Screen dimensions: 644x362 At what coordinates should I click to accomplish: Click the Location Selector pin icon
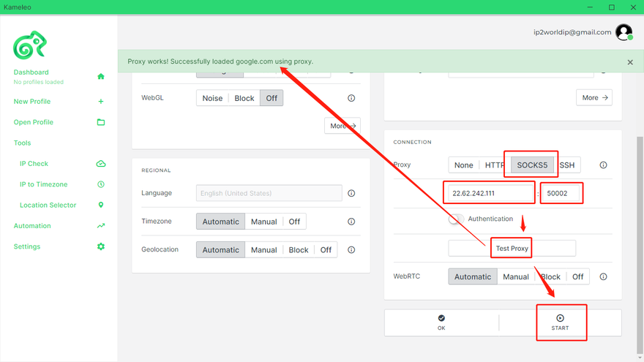[x=101, y=205]
